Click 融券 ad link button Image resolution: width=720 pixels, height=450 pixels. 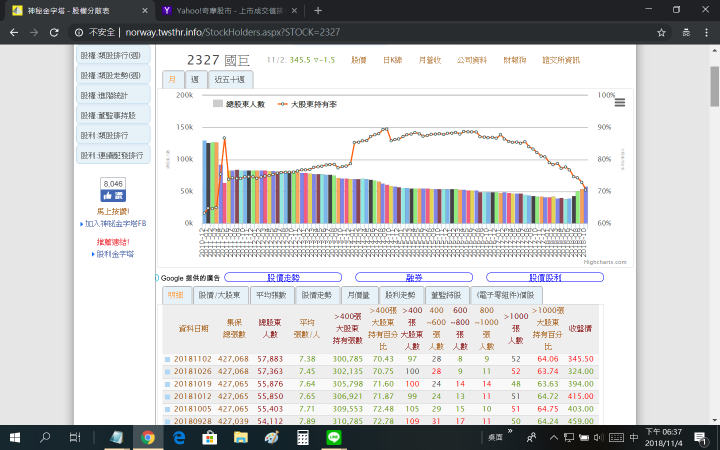click(414, 277)
